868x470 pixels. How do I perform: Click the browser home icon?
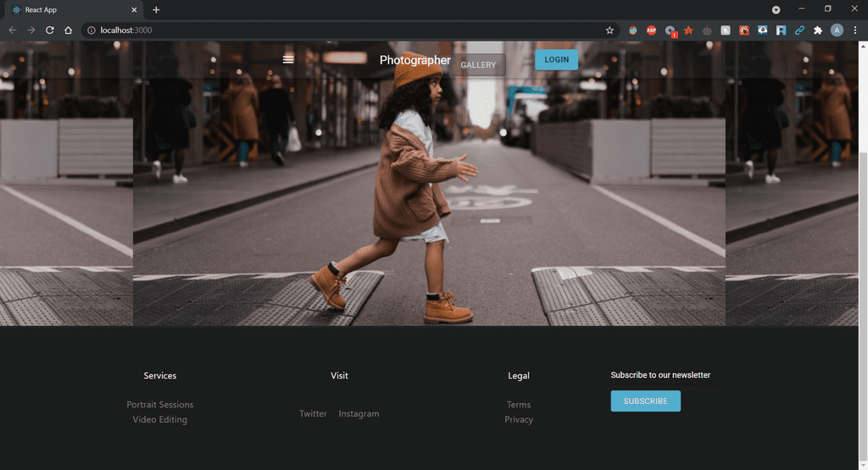(x=68, y=30)
